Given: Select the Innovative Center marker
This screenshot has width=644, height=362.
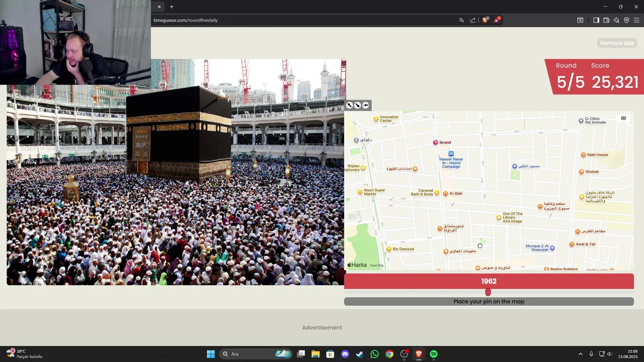Looking at the screenshot, I should click(376, 119).
